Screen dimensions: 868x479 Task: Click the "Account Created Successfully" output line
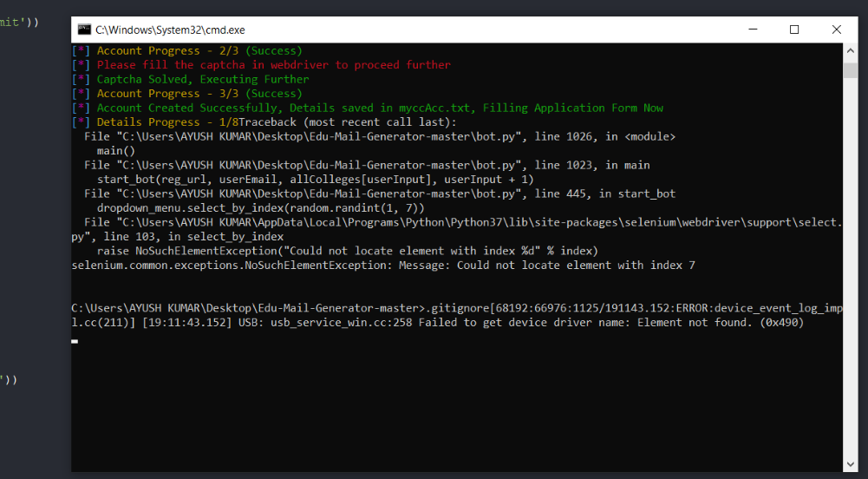point(380,108)
